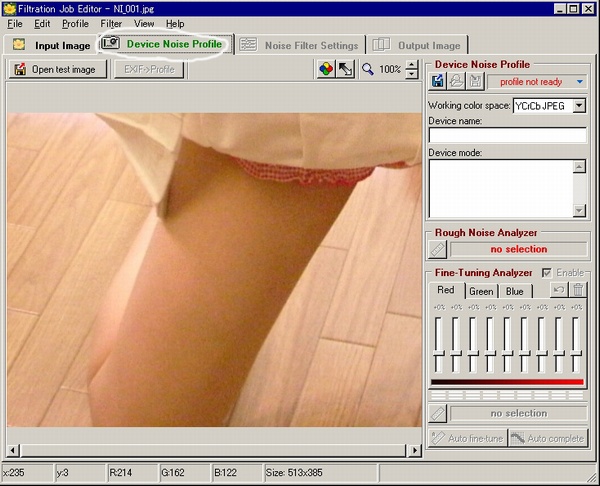Click the first Red channel vertical slider
Image resolution: width=600 pixels, height=486 pixels.
click(x=438, y=344)
